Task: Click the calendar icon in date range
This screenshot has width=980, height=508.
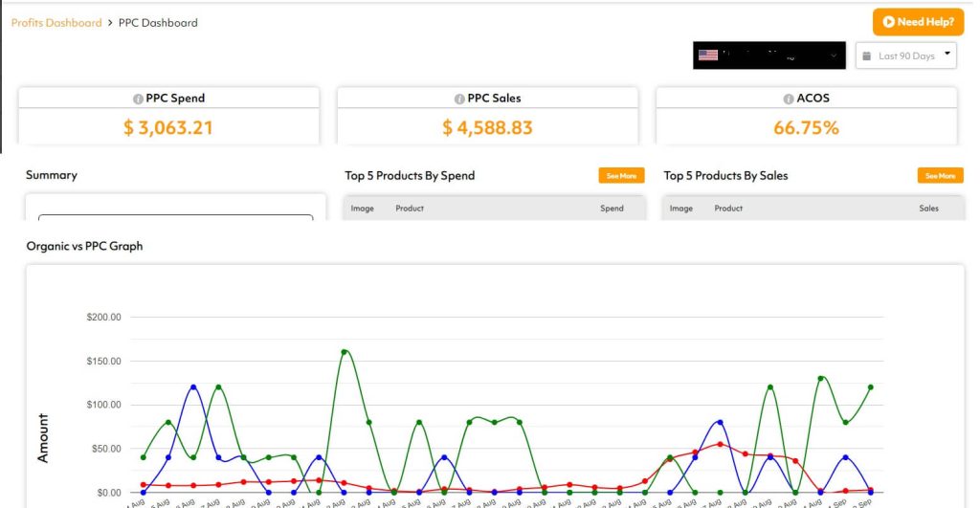Action: 866,56
